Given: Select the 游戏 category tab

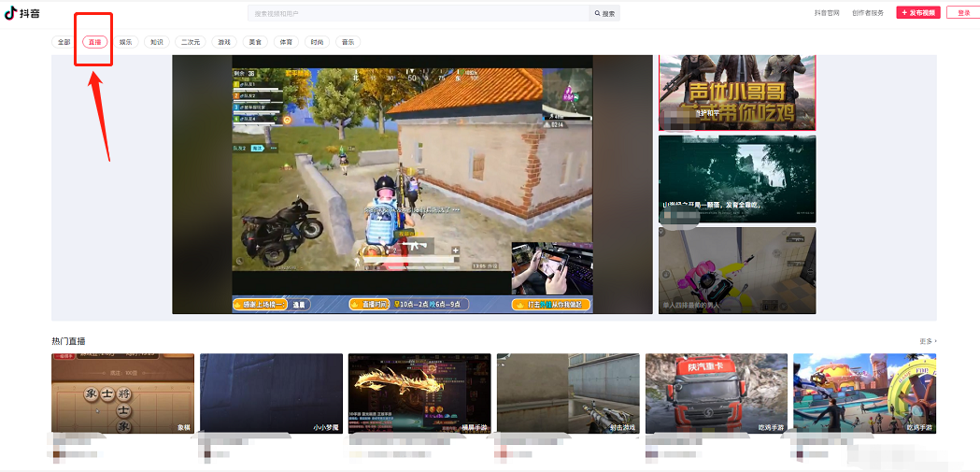Looking at the screenshot, I should pos(224,42).
